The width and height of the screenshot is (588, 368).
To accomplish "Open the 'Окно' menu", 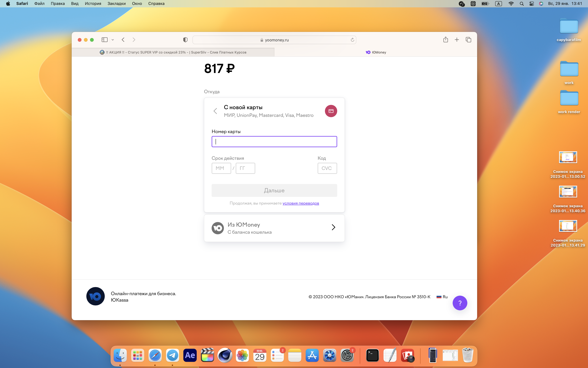I will (x=137, y=4).
